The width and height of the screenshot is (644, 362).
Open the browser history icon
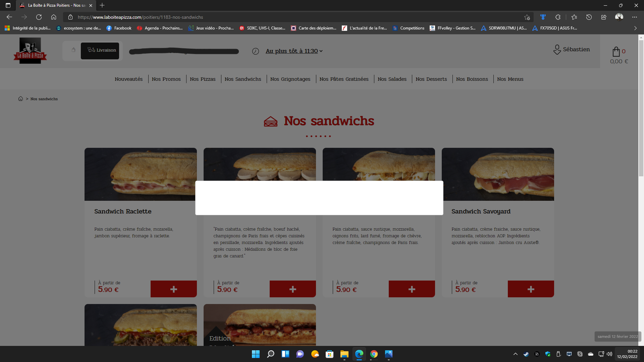click(589, 17)
